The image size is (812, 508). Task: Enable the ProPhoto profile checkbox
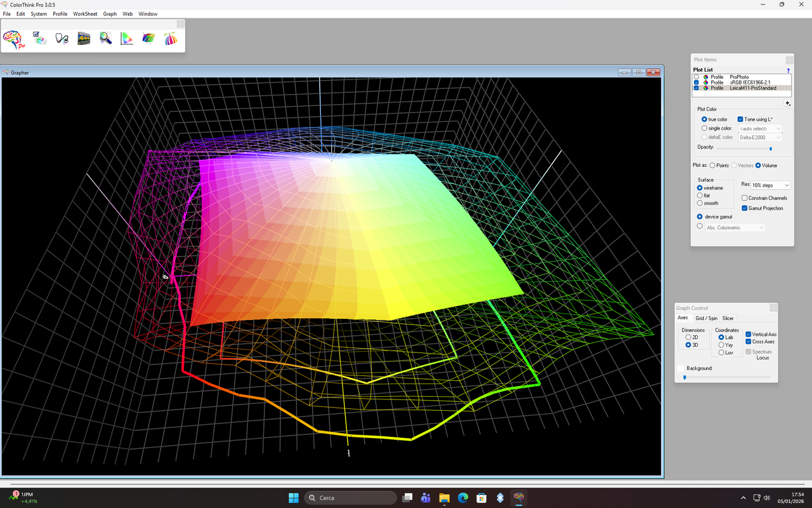tap(697, 77)
